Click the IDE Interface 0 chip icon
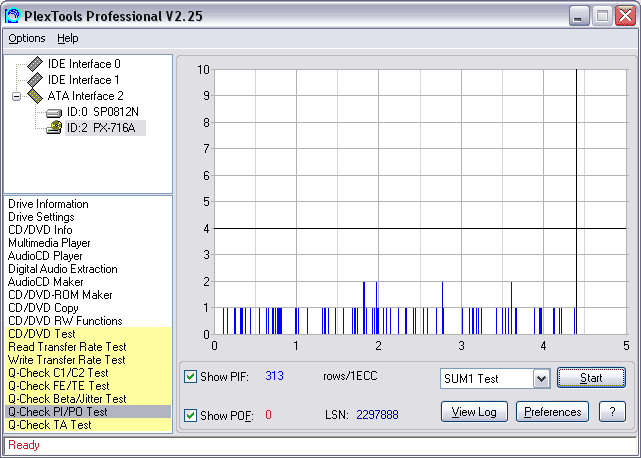641x458 pixels. (35, 64)
